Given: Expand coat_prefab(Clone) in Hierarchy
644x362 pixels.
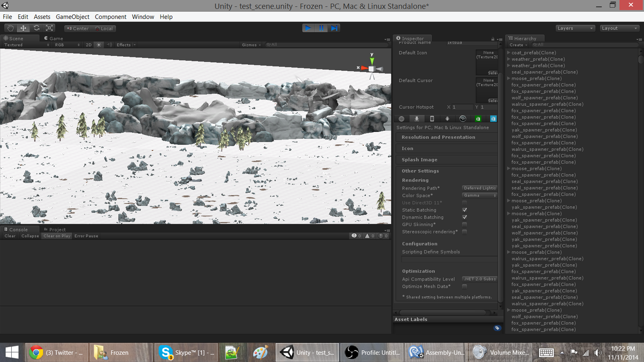Looking at the screenshot, I should pos(508,53).
